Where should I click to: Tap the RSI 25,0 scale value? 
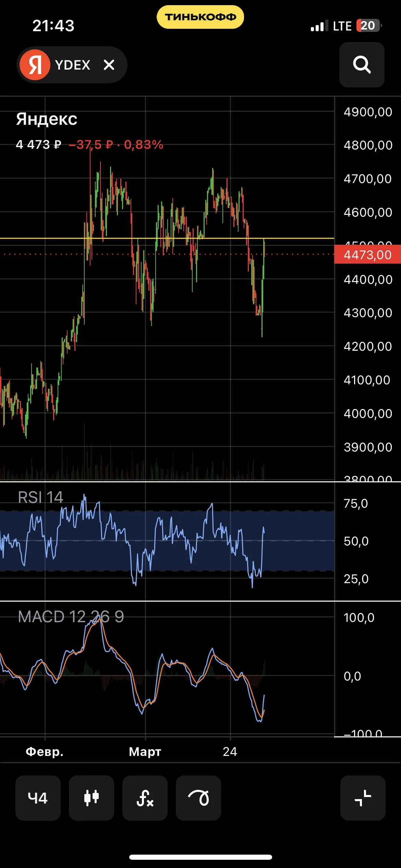[356, 579]
